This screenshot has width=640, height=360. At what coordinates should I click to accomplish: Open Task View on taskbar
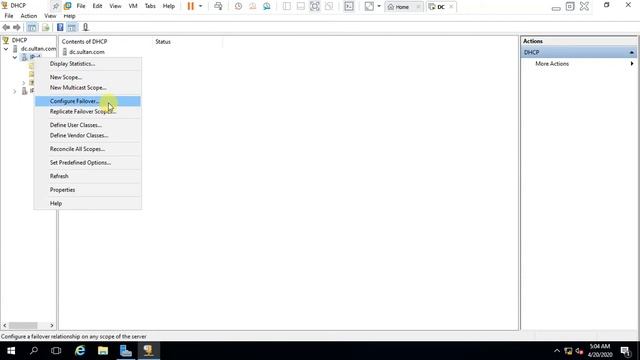click(x=56, y=351)
